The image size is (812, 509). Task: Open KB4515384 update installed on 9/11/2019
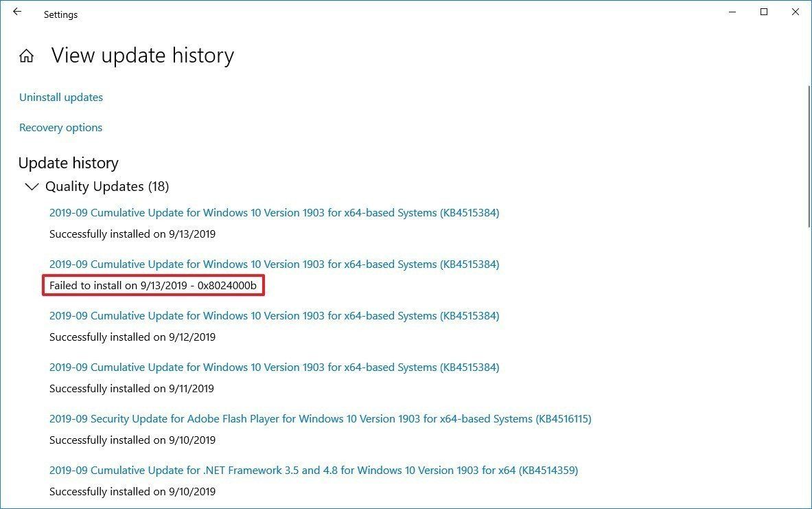pos(274,367)
